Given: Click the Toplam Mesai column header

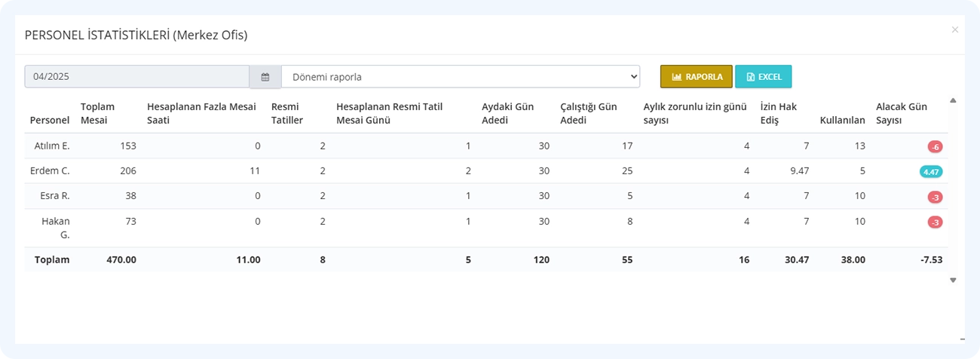Looking at the screenshot, I should pos(98,113).
